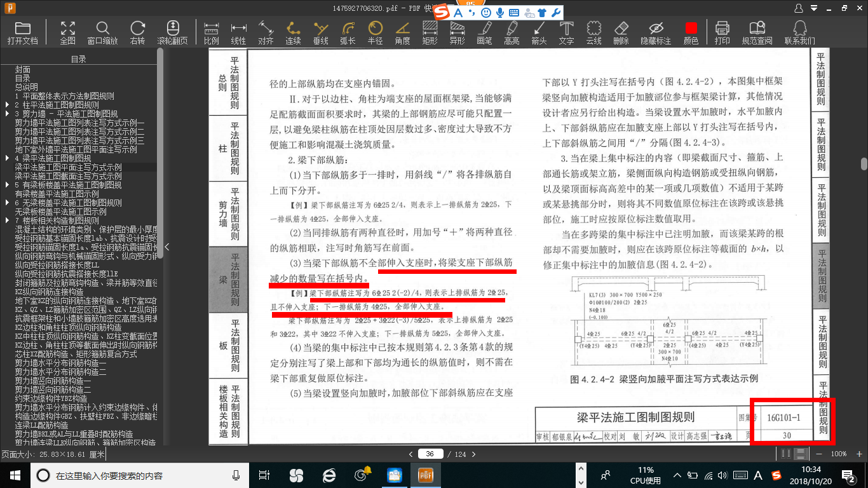Jump to 无梁楼盖平法施工图示例
The image size is (868, 488).
(61, 212)
